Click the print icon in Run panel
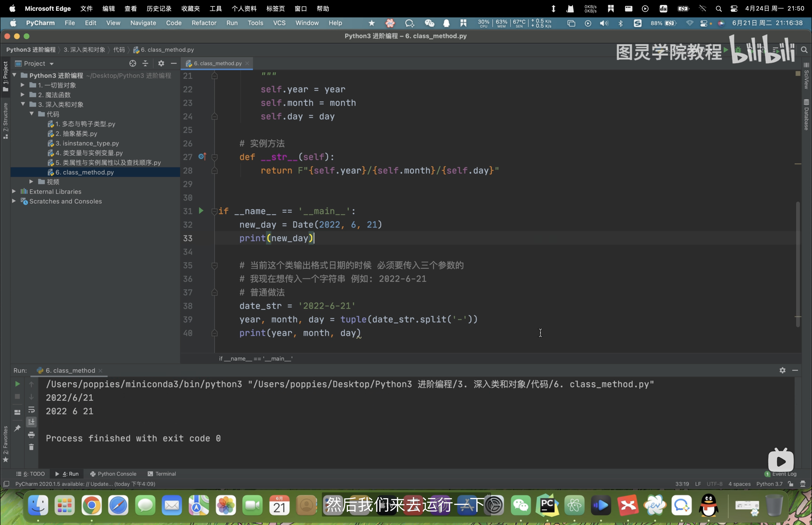This screenshot has width=812, height=525. pyautogui.click(x=31, y=435)
